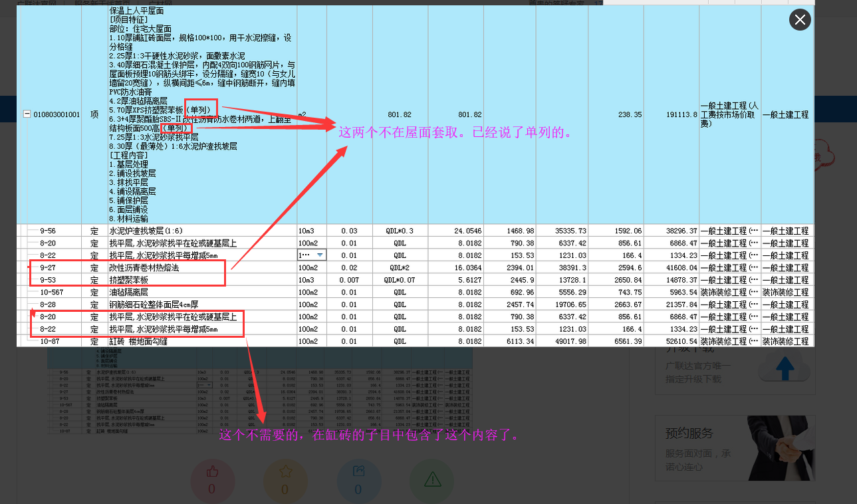The image size is (857, 504).
Task: Click the expression cell QDL*2
Action: 400,268
